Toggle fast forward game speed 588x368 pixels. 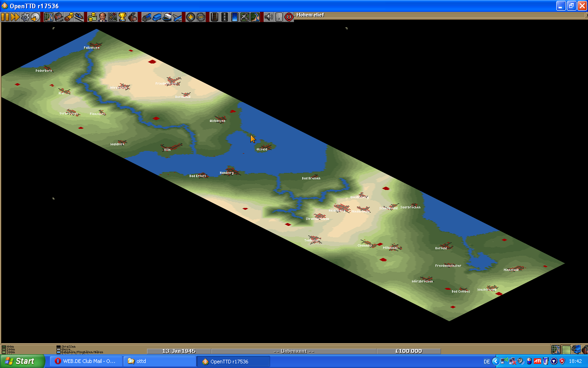[15, 17]
